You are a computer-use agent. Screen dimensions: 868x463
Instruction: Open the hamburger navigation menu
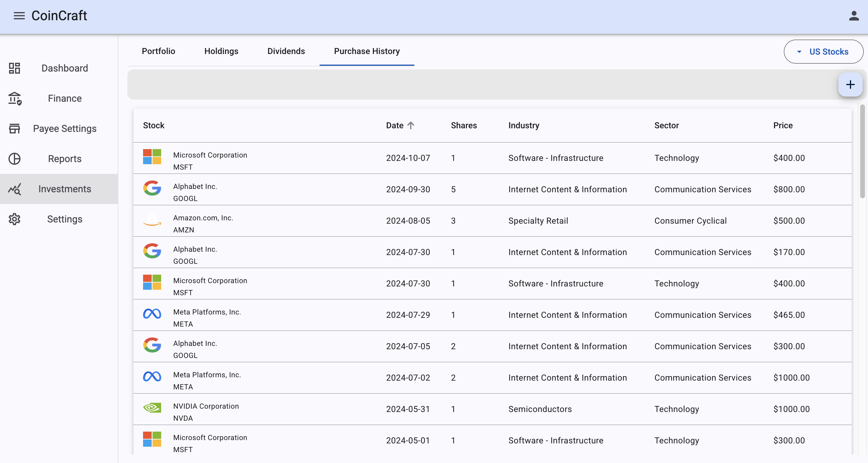click(19, 16)
